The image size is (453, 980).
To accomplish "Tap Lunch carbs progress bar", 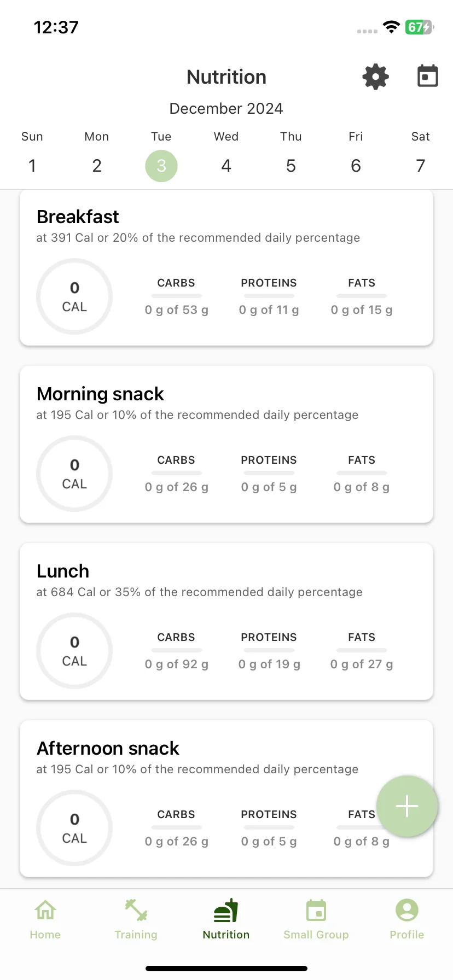I will pyautogui.click(x=177, y=650).
